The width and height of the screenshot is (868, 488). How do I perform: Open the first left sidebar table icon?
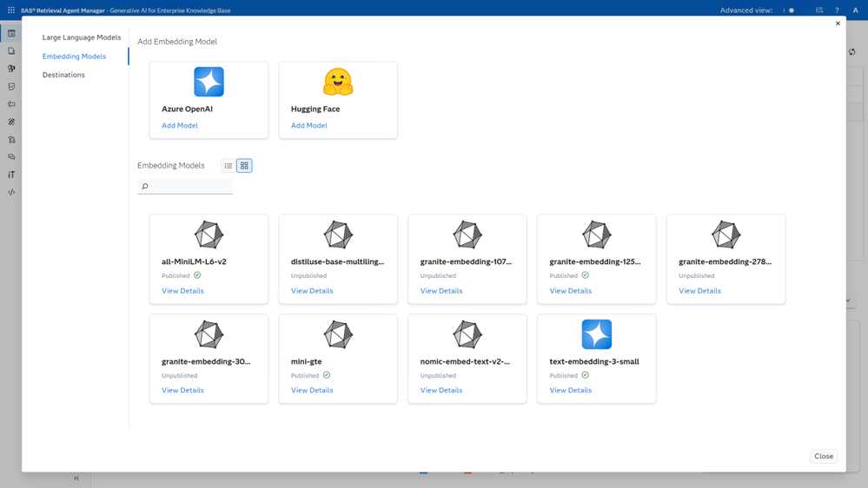click(x=11, y=33)
